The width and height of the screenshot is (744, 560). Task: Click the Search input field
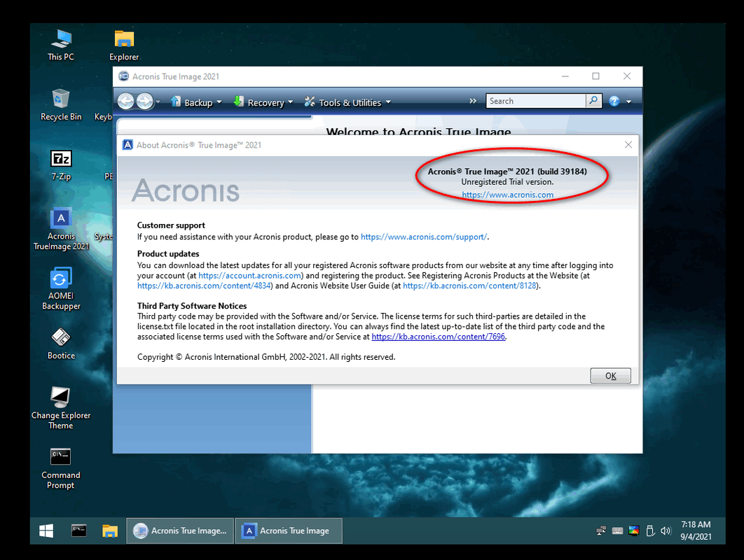click(x=536, y=101)
